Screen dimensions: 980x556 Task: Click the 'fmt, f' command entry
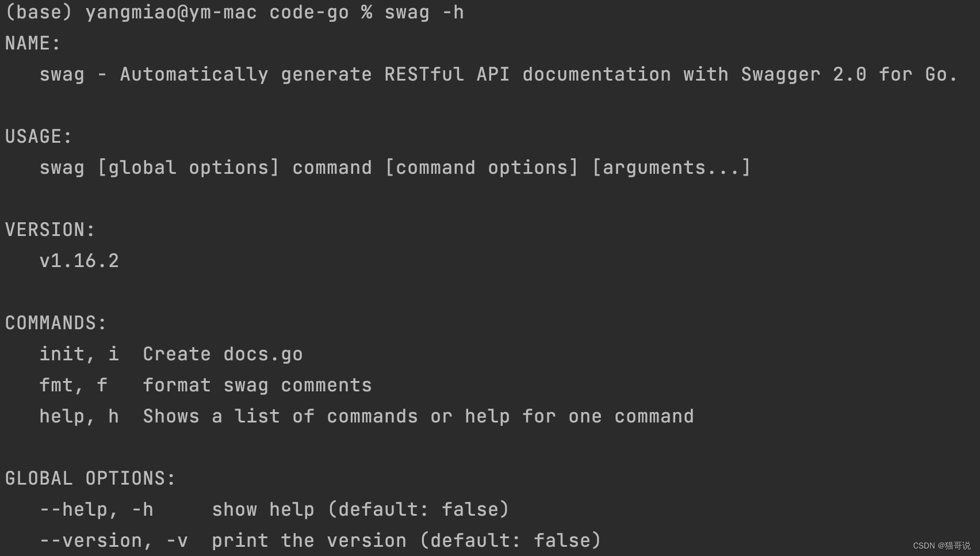(x=74, y=385)
